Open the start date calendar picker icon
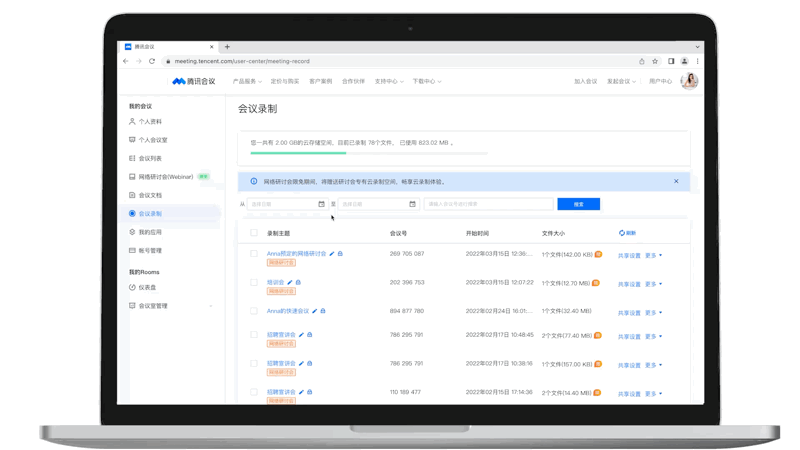 322,204
